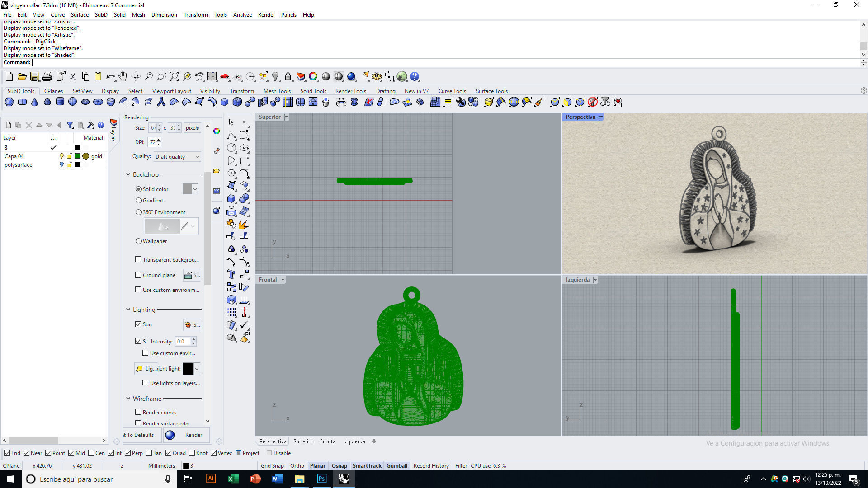This screenshot has width=868, height=488.
Task: Toggle Grid Snap in the status bar
Action: [x=272, y=465]
